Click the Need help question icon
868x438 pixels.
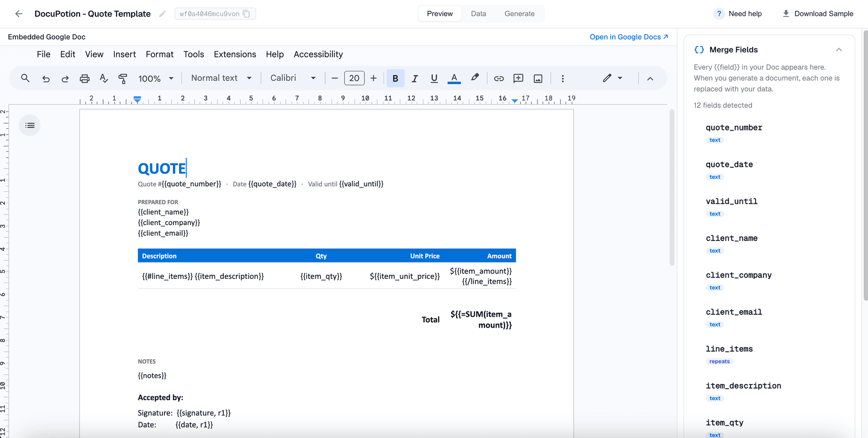(719, 14)
